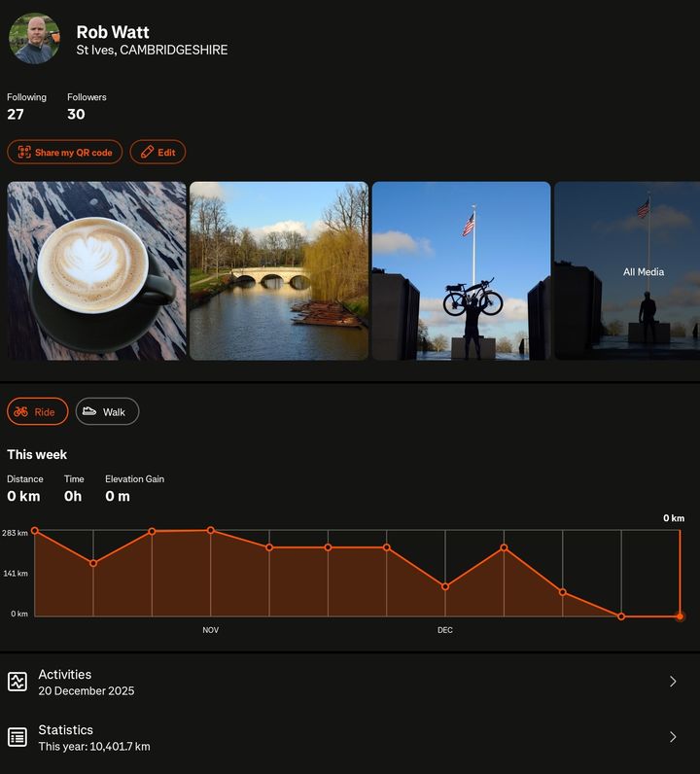The width and height of the screenshot is (700, 774).
Task: Click the Activities chart icon
Action: (x=17, y=682)
